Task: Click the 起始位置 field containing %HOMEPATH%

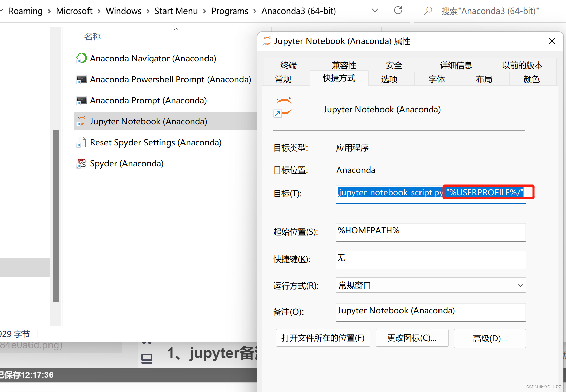Action: [x=431, y=232]
